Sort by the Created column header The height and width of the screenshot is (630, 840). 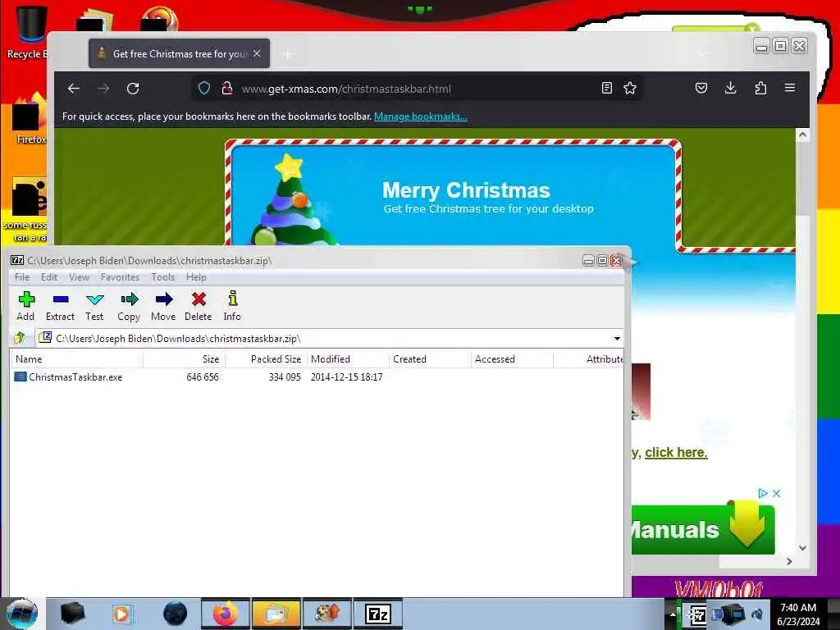[x=430, y=359]
